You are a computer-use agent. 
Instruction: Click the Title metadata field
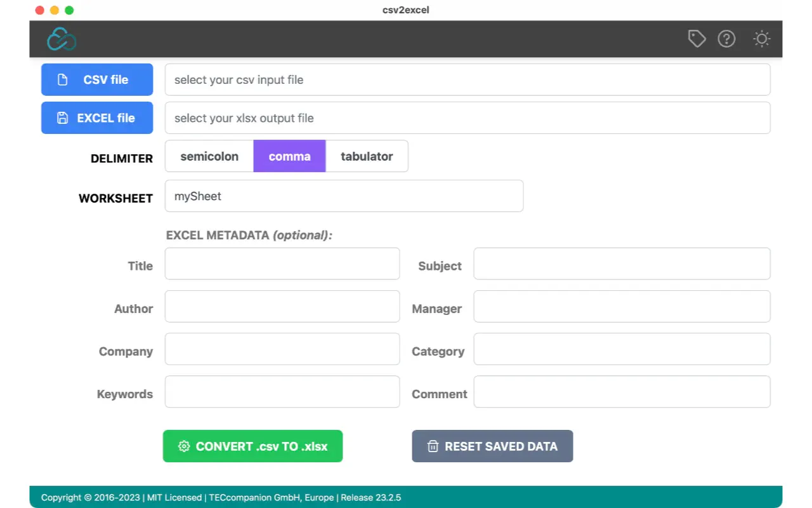coord(282,263)
